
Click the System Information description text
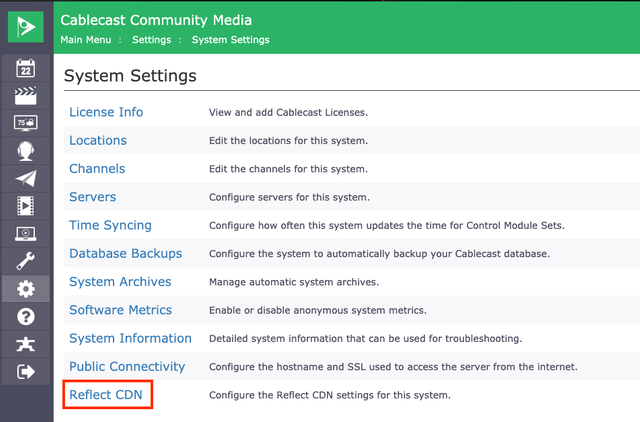pos(365,338)
